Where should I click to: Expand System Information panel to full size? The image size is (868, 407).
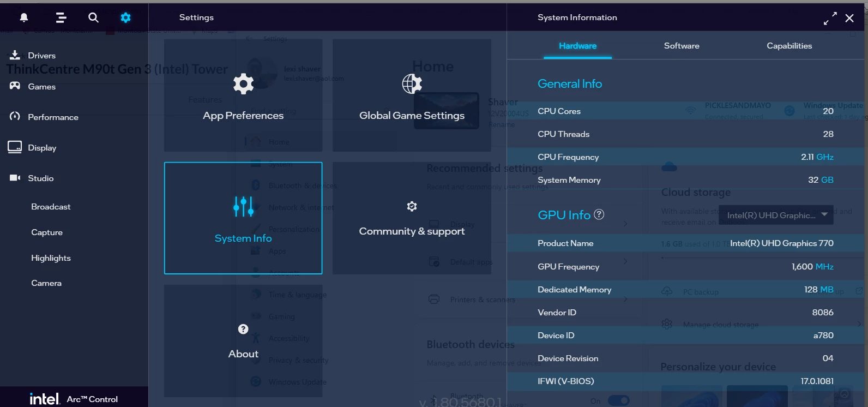pyautogui.click(x=830, y=19)
